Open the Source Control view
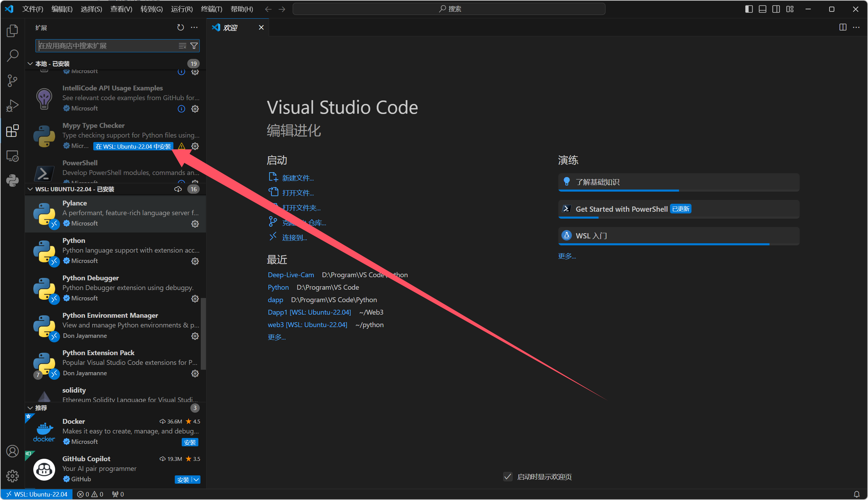The width and height of the screenshot is (868, 500). (12, 81)
